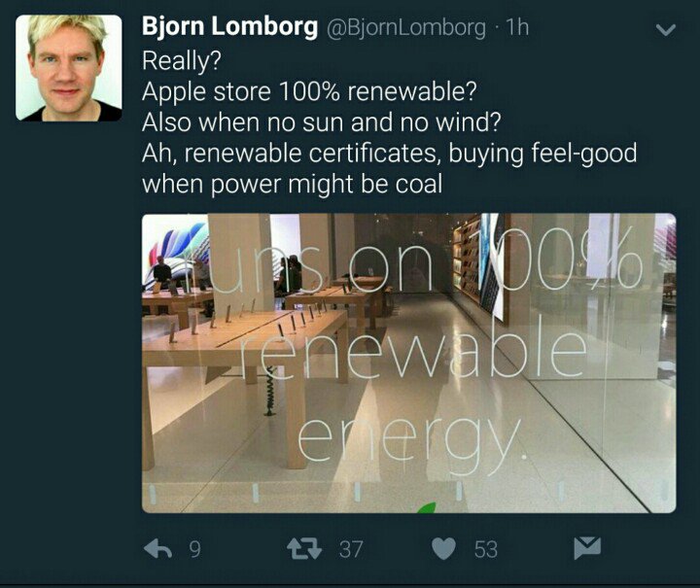
Task: Open the @BjornLomborg handle link
Action: pos(406,27)
